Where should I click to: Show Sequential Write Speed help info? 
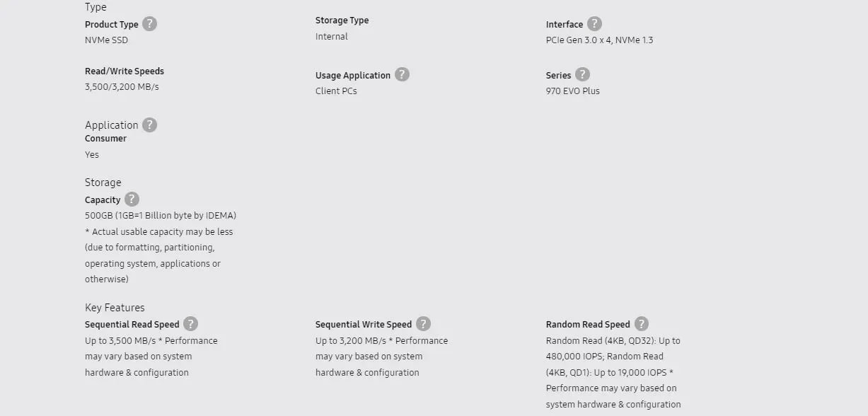(x=423, y=324)
